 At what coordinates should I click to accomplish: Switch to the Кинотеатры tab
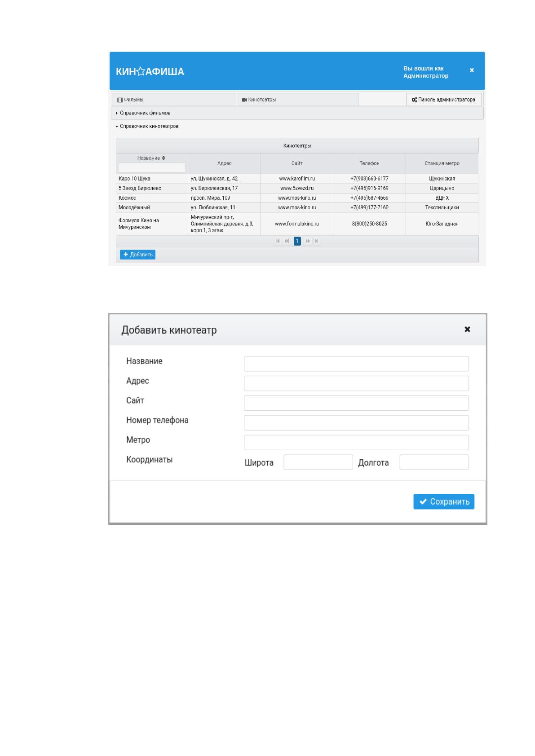pyautogui.click(x=297, y=100)
